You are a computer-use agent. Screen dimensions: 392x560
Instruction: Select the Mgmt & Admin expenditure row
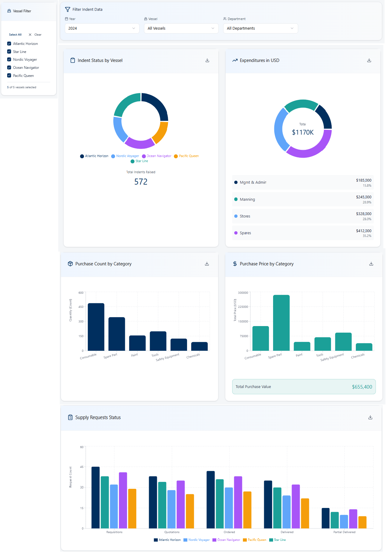[302, 182]
